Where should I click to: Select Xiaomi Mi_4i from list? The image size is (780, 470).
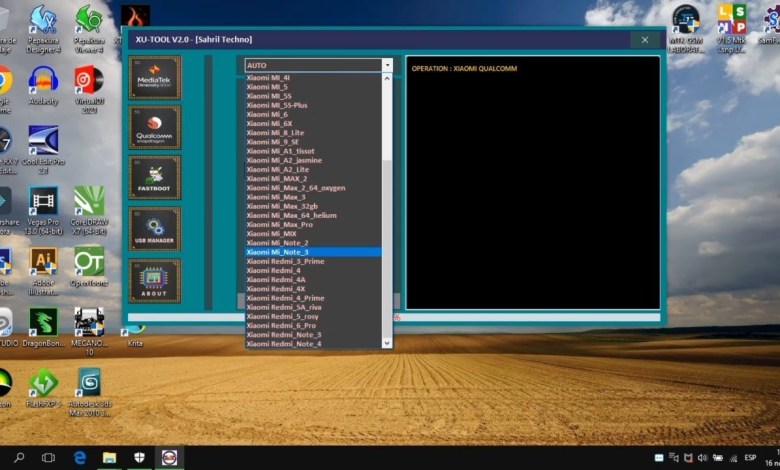tap(313, 78)
